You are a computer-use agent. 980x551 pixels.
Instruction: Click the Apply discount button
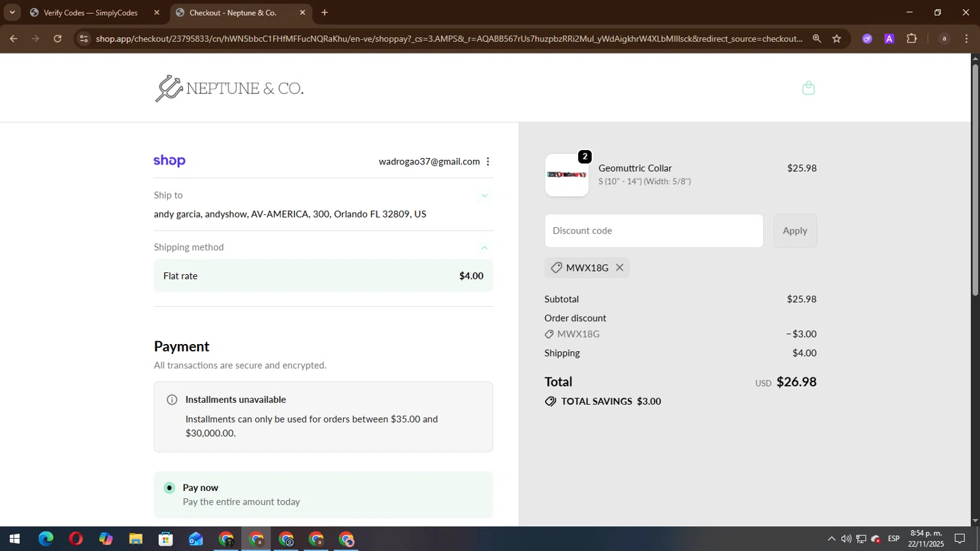[x=795, y=230]
